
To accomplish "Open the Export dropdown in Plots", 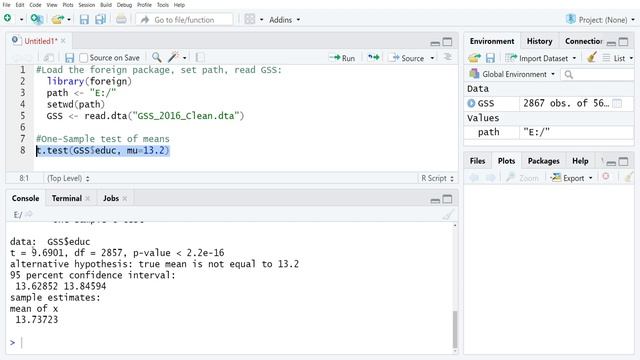I will 572,178.
